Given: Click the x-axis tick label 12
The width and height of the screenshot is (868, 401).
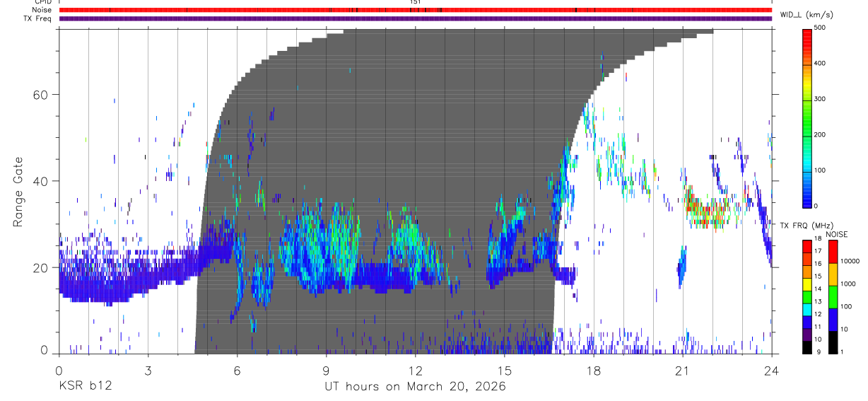Looking at the screenshot, I should point(415,370).
